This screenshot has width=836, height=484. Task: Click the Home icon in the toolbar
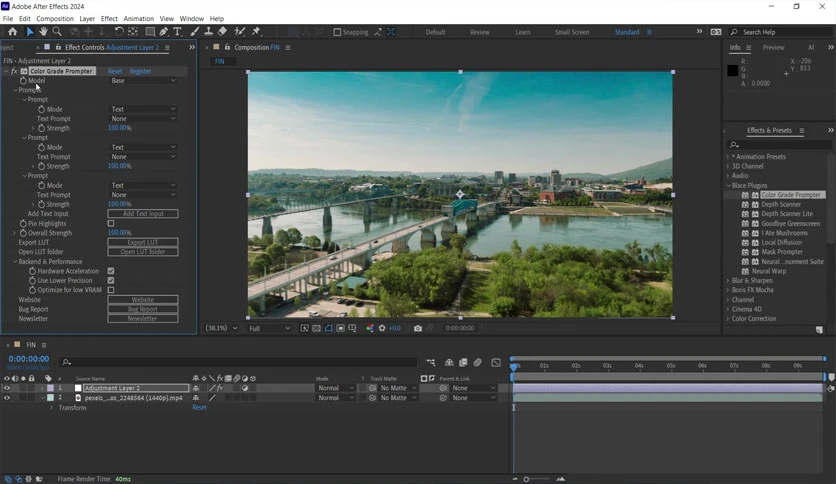tap(12, 32)
